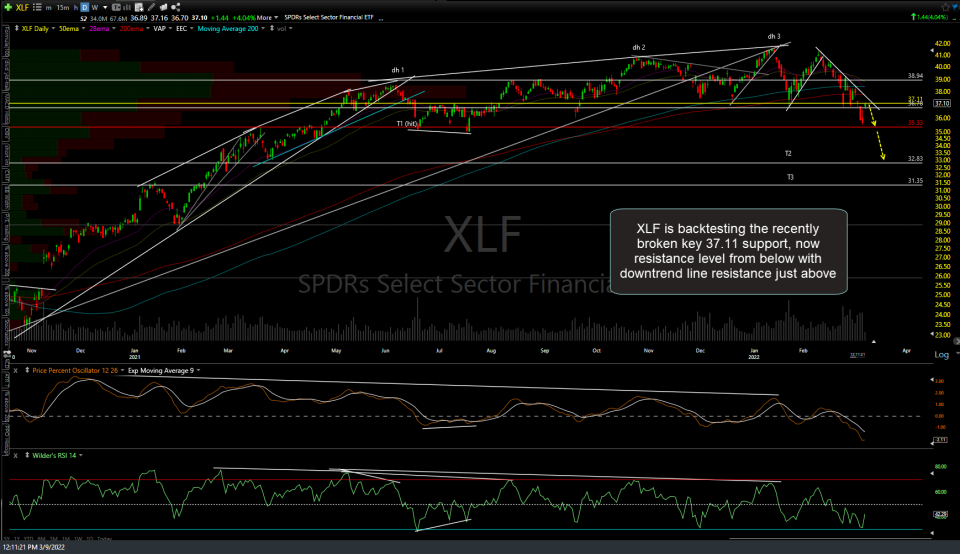The width and height of the screenshot is (960, 554).
Task: Click the move arrows beside vol indicator
Action: tap(272, 28)
